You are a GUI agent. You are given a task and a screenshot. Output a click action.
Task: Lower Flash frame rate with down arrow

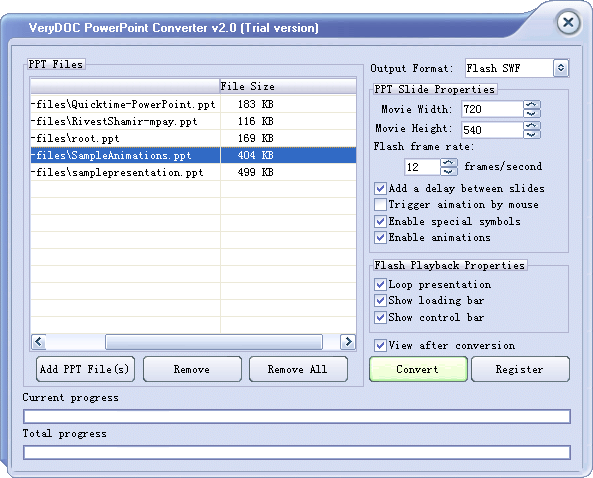(449, 171)
